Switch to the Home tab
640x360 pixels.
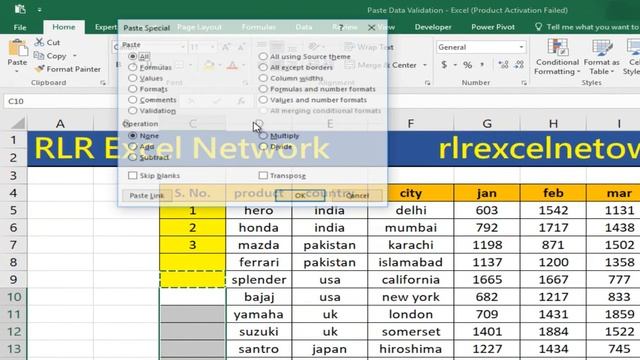[64, 27]
